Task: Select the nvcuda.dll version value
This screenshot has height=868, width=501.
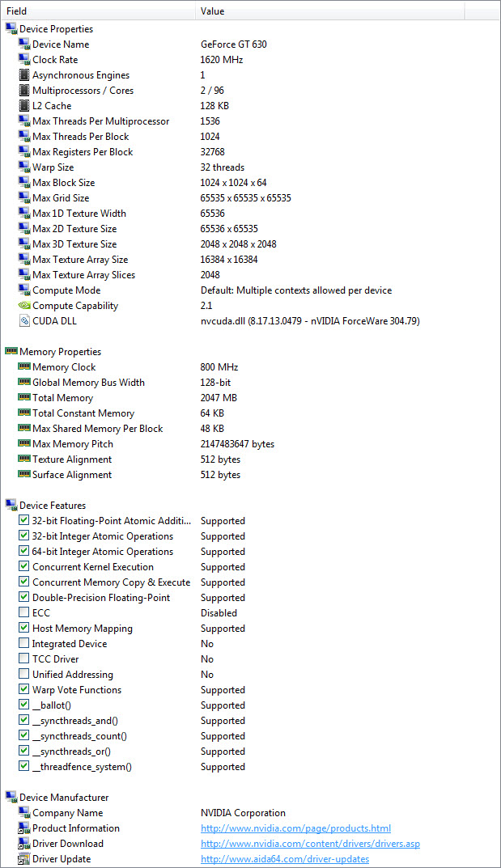Action: [x=310, y=321]
